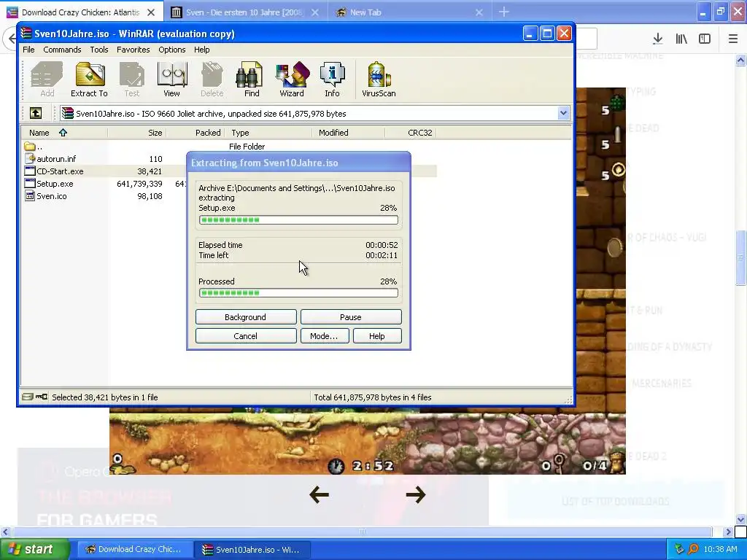This screenshot has width=747, height=560.
Task: Click the next screenshot right arrow
Action: click(415, 495)
